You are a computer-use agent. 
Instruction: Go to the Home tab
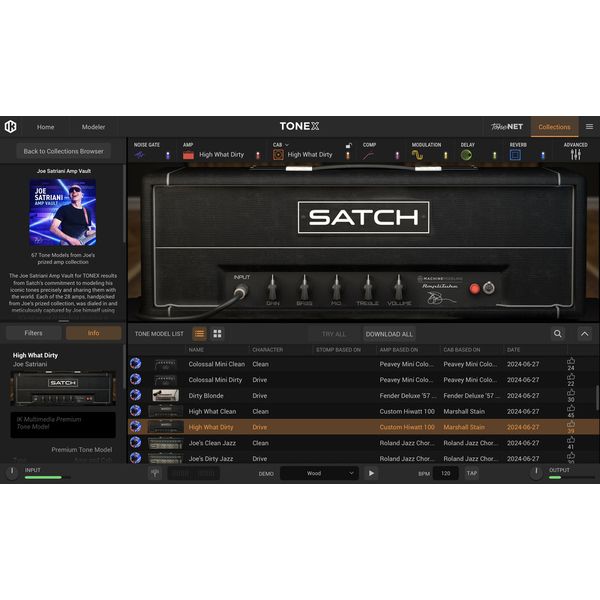[x=45, y=127]
